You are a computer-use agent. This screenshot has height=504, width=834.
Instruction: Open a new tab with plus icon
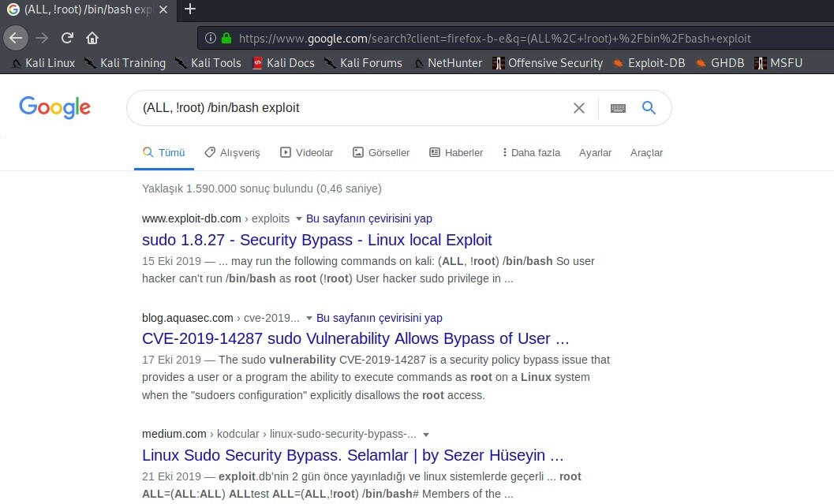click(189, 9)
